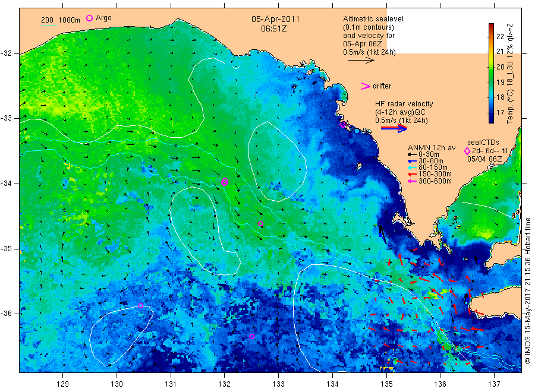This screenshot has height=392, width=535.
Task: Click the Argo float marker near 132.7E 34.6S
Action: [x=260, y=224]
